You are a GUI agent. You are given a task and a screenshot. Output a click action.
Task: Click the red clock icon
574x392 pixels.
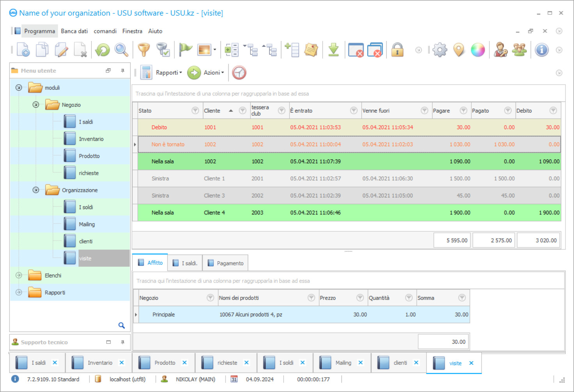point(239,73)
